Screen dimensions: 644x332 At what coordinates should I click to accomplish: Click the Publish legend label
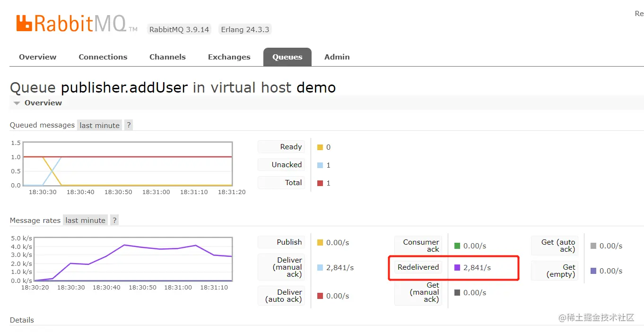click(x=281, y=242)
